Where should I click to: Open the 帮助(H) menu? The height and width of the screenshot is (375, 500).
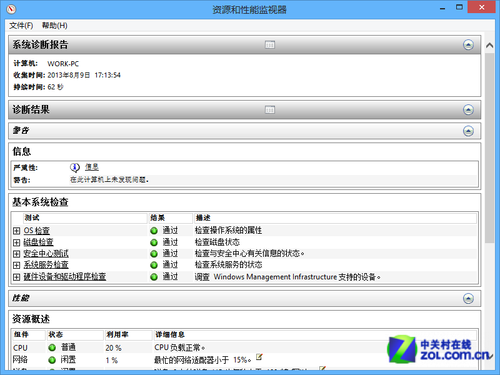tap(55, 26)
